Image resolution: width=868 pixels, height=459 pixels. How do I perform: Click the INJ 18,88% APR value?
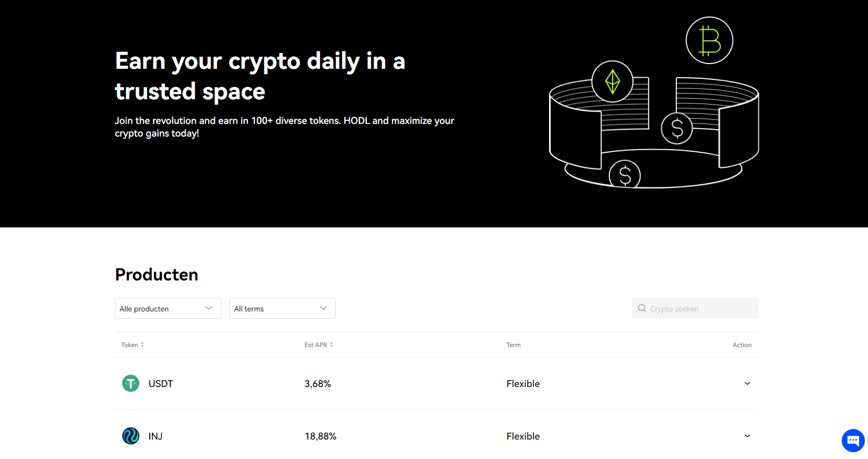[x=321, y=436]
